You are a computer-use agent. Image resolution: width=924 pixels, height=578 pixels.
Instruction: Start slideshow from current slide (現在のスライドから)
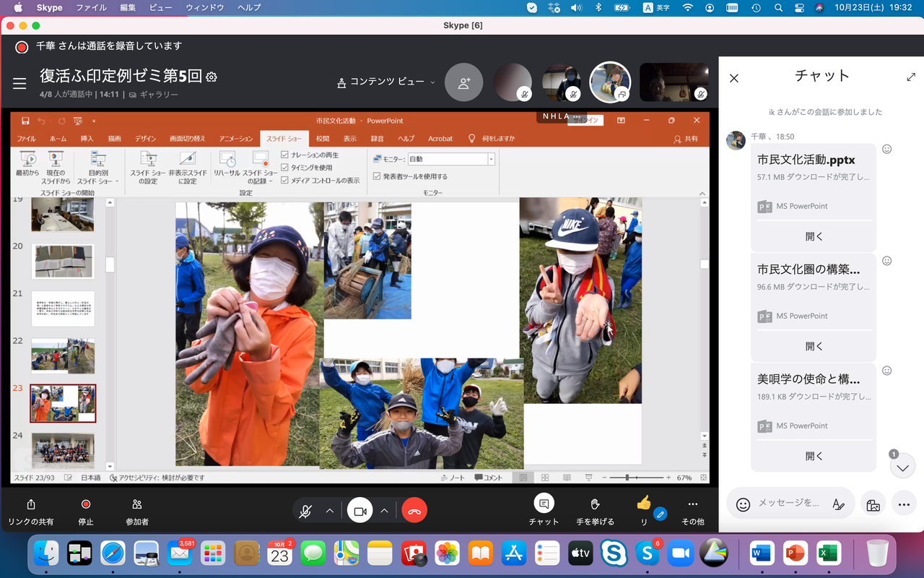click(x=56, y=168)
